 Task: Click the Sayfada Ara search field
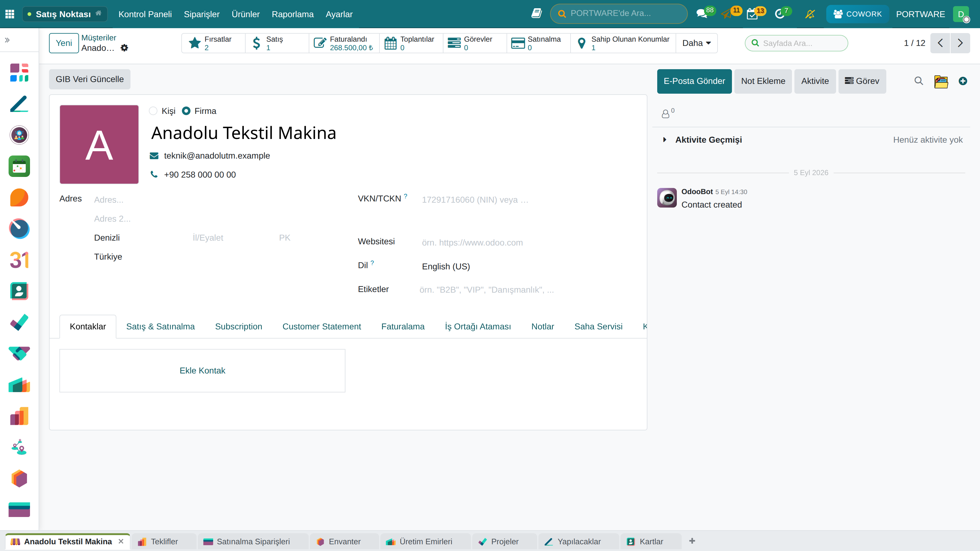point(796,43)
